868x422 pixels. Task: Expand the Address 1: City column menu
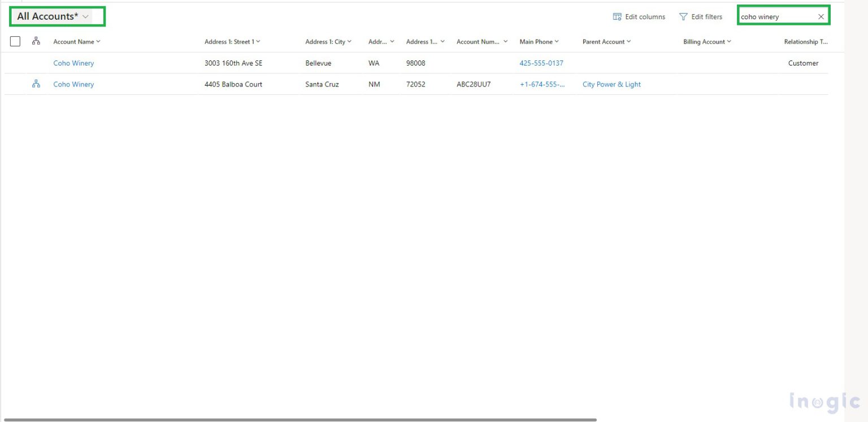coord(349,41)
